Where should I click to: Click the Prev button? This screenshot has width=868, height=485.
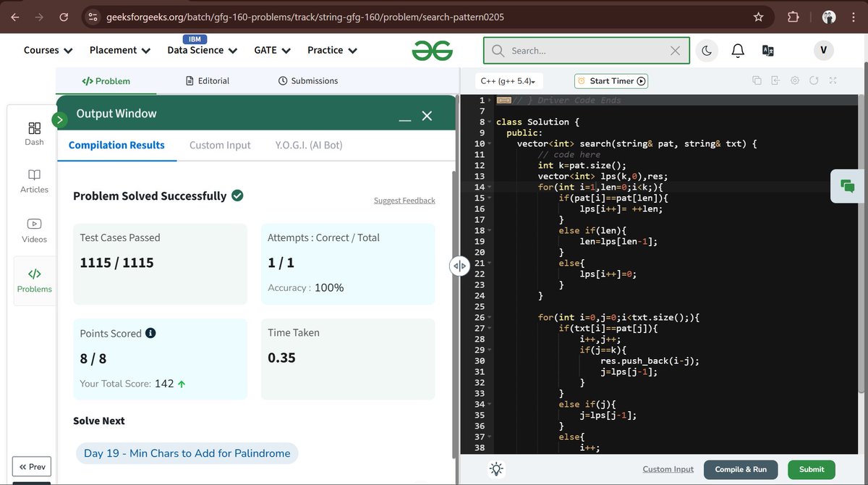(x=32, y=467)
